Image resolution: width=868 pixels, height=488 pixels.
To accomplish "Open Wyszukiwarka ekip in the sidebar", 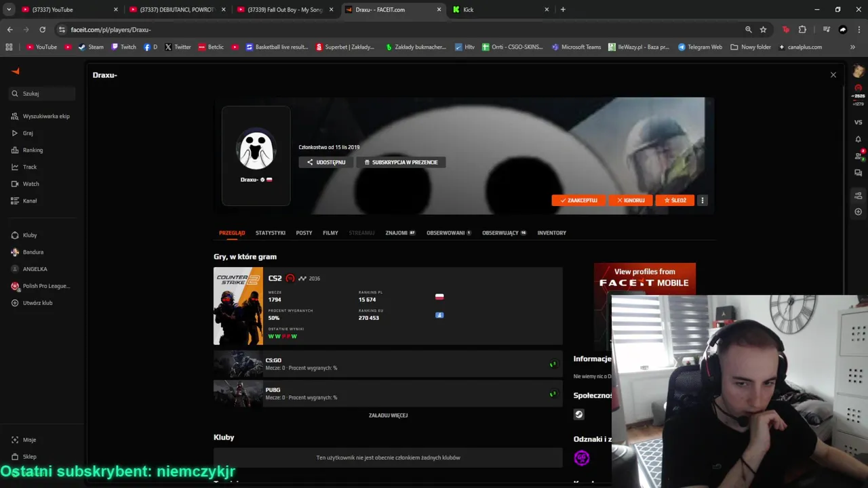I will click(41, 116).
